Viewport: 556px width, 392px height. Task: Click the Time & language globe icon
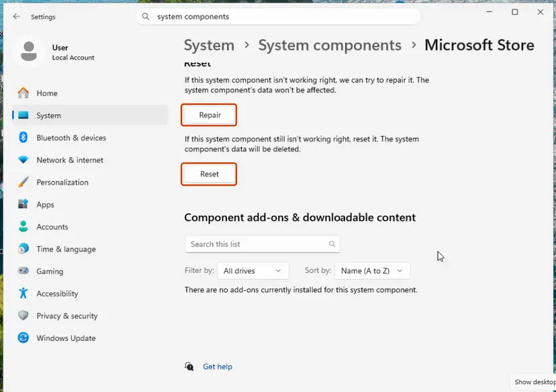[x=24, y=249]
